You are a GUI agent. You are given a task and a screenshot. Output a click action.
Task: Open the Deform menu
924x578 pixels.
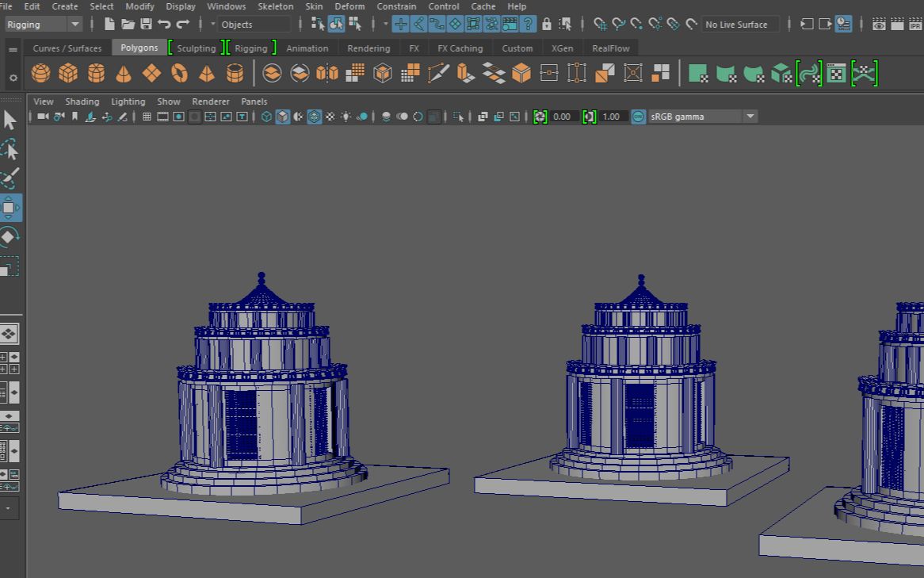pos(349,6)
